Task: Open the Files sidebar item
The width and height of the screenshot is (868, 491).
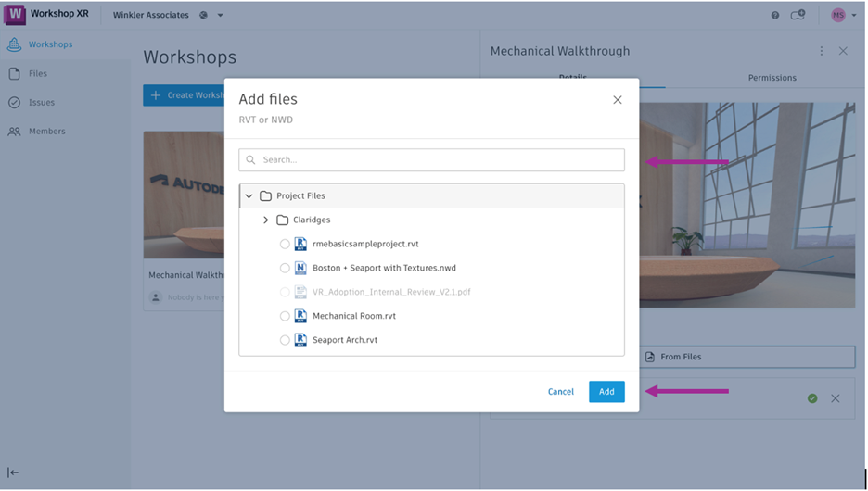Action: tap(65, 73)
